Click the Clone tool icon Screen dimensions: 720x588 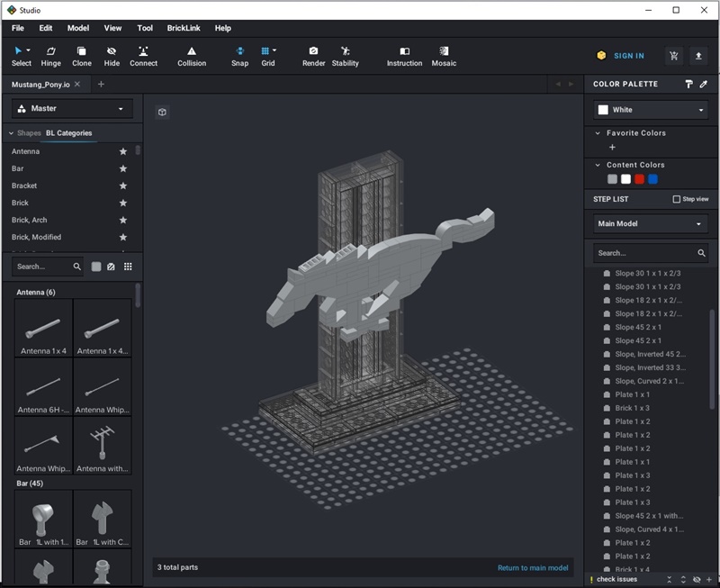(x=82, y=57)
